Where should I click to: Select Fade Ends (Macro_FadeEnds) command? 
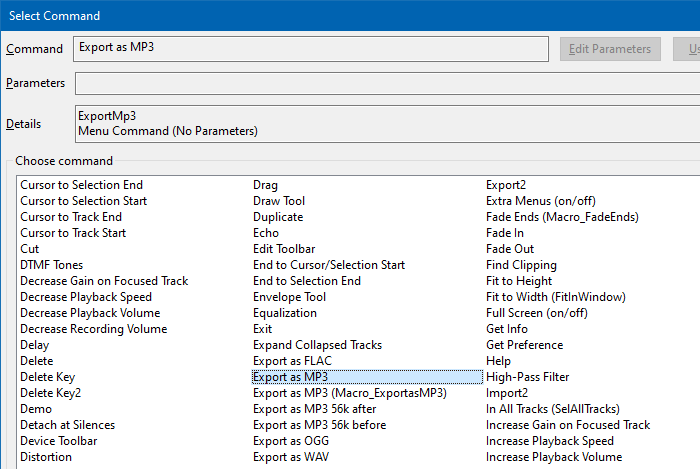tap(562, 217)
